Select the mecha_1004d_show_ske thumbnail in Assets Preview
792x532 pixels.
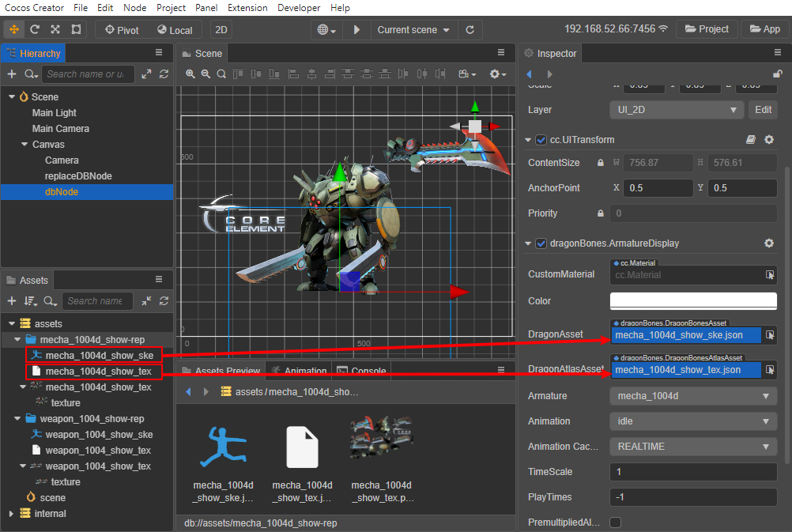click(x=224, y=447)
